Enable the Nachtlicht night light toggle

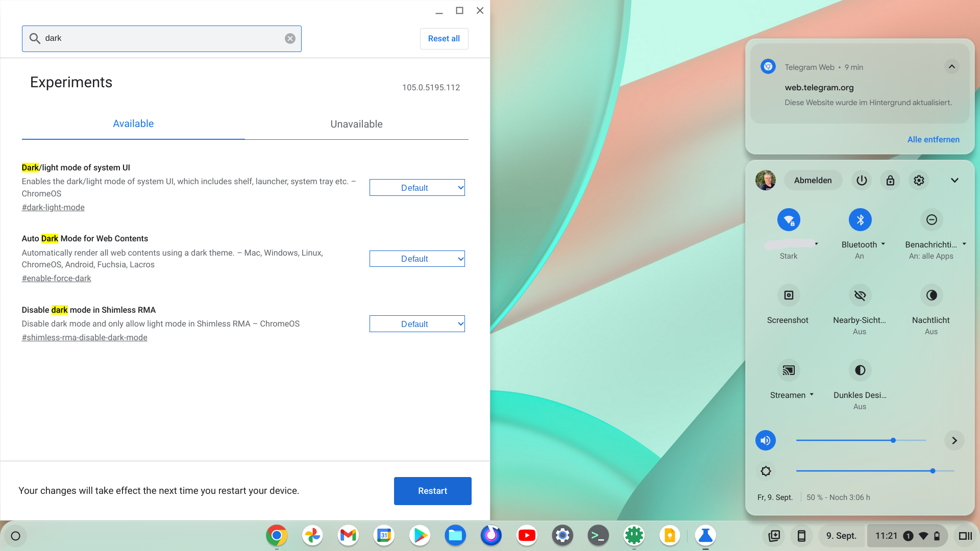[x=932, y=295]
